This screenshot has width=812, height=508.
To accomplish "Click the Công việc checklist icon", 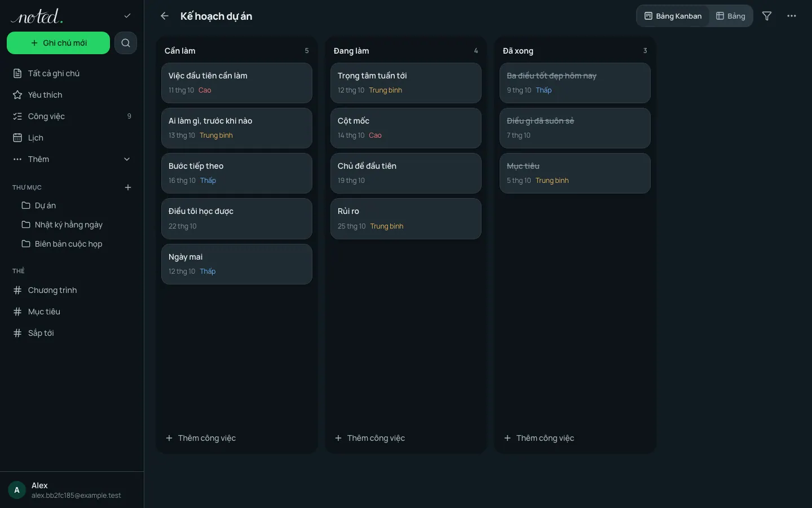I will [x=17, y=116].
